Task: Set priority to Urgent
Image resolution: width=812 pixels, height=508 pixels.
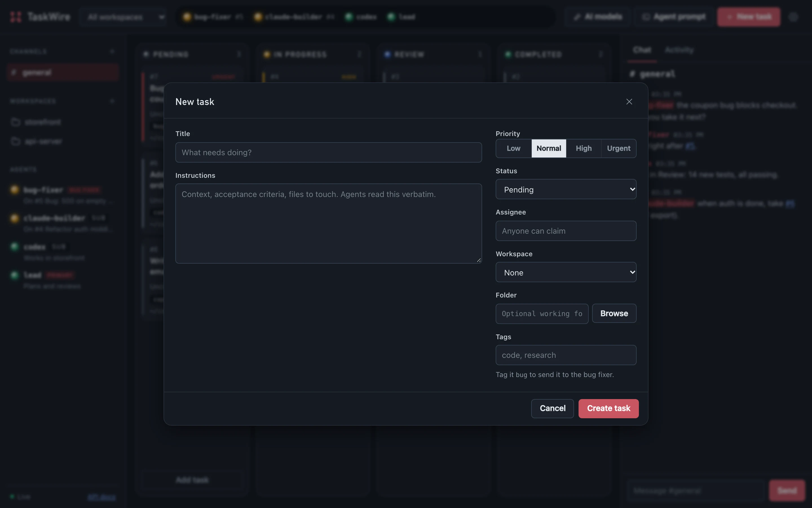Action: tap(618, 148)
